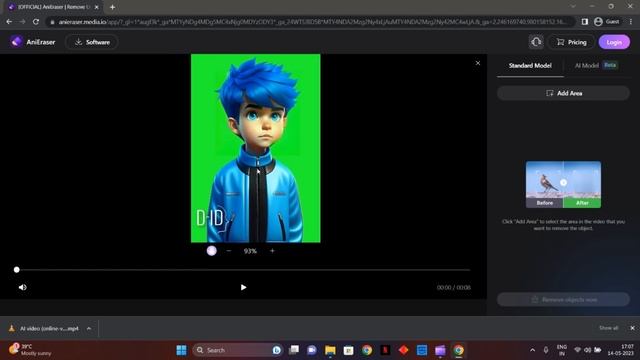The height and width of the screenshot is (360, 640).
Task: Open the tab search dropdown arrow
Action: (573, 6)
